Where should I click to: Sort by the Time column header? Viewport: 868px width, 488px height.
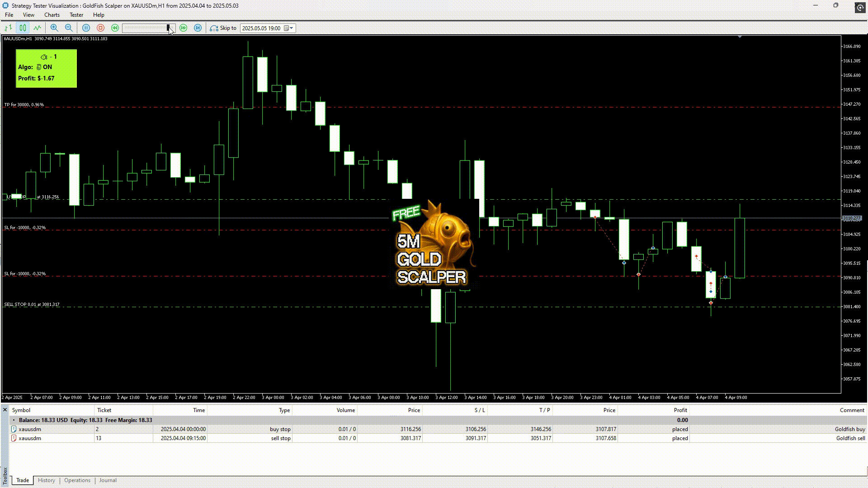pos(180,410)
